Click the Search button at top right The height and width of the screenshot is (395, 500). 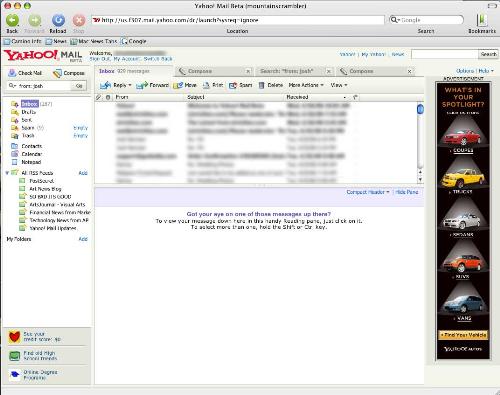point(489,54)
